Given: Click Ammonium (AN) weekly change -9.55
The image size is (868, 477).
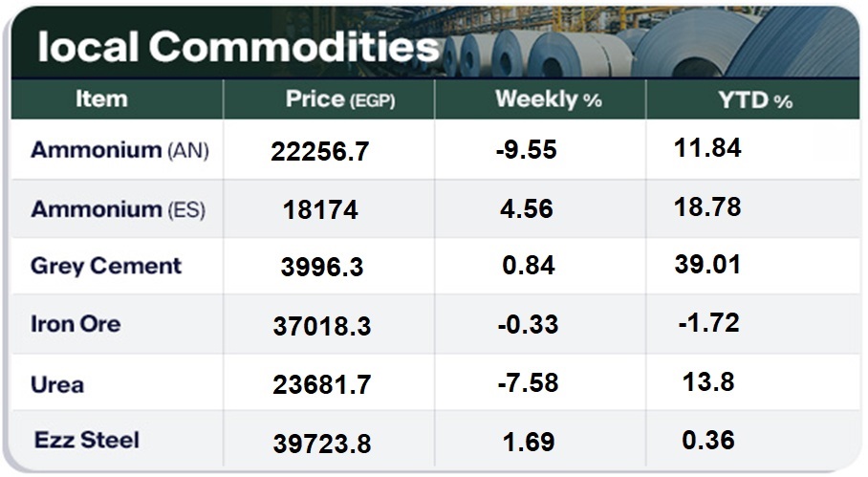Looking at the screenshot, I should (x=528, y=151).
